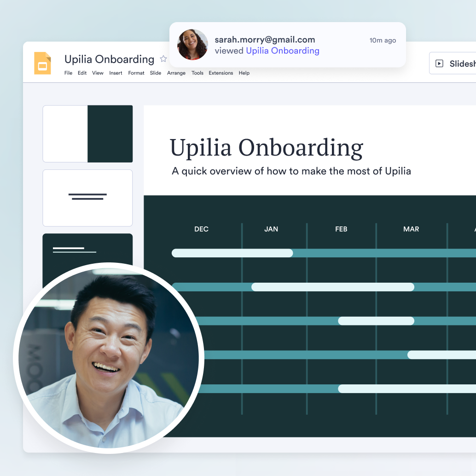Select the second slide thumbnail with lines
The width and height of the screenshot is (476, 476).
coord(88,198)
